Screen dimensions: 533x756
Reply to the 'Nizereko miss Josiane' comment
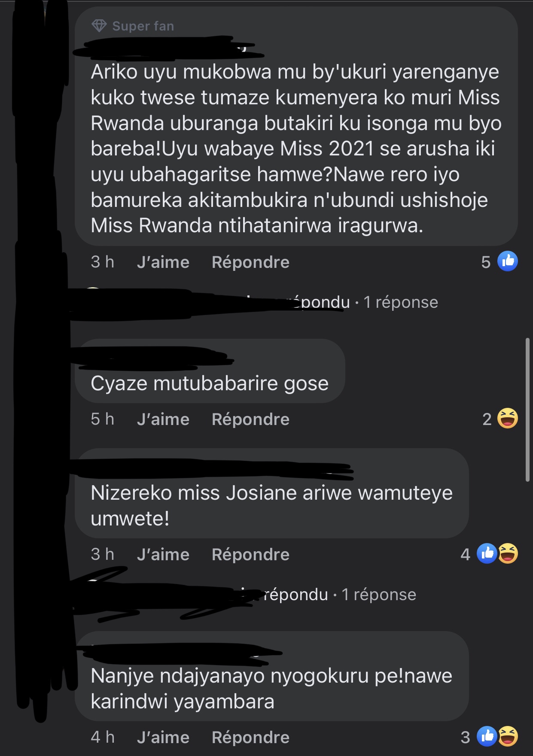pos(250,554)
